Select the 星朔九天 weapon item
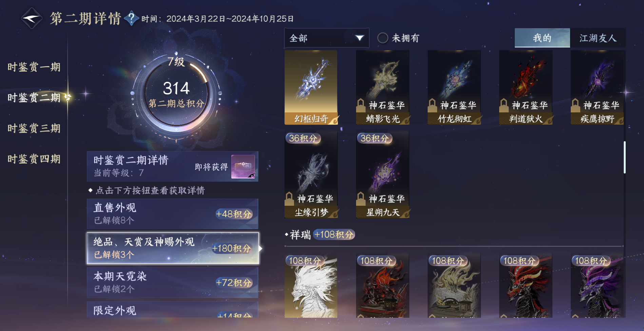 383,175
